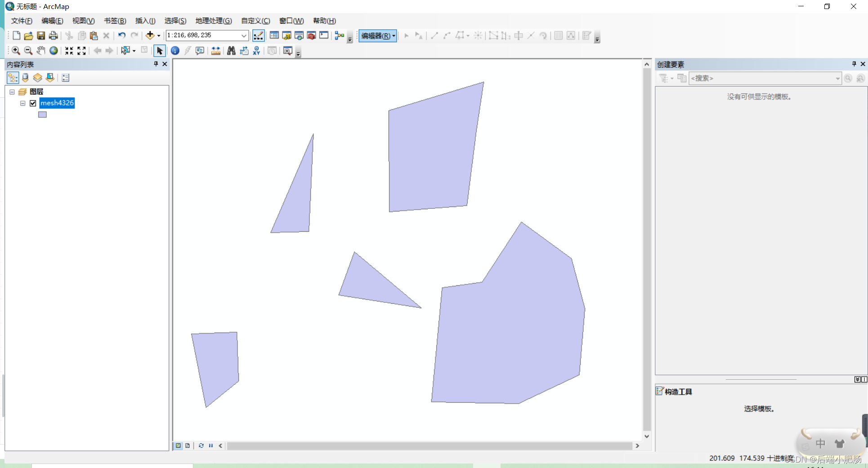Image resolution: width=868 pixels, height=468 pixels.
Task: Switch list view to source order
Action: [25, 77]
